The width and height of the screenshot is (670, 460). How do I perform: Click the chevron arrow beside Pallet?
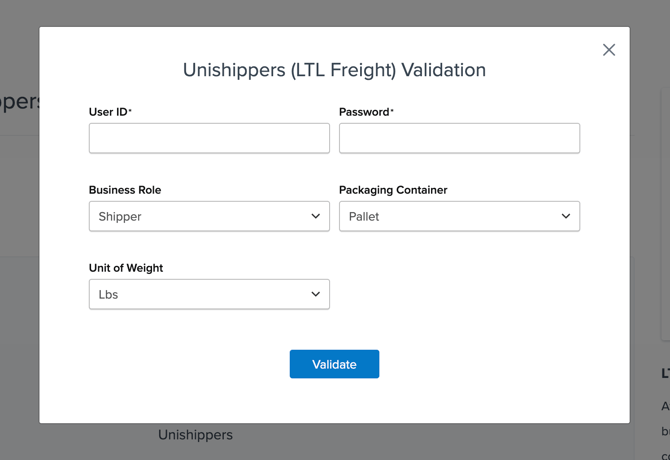click(x=566, y=216)
